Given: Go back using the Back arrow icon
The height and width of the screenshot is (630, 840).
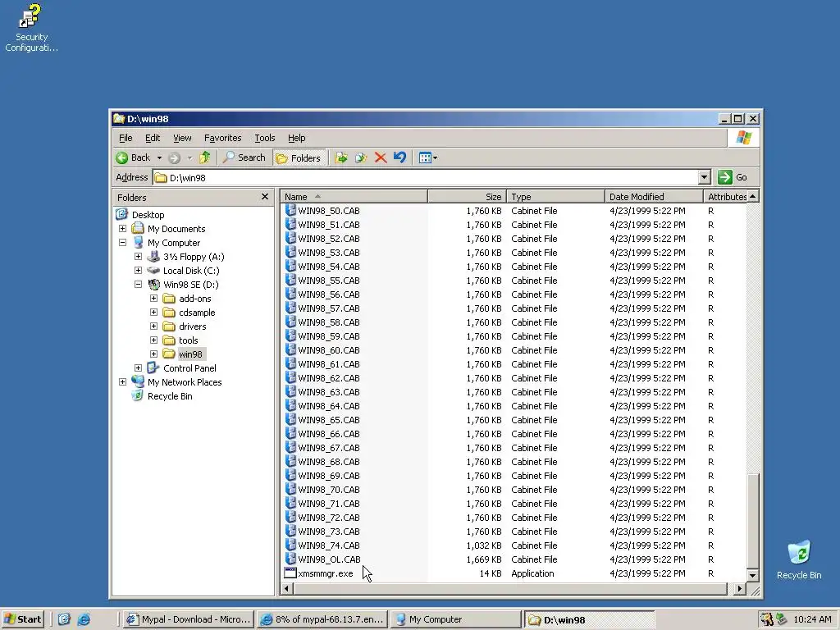Looking at the screenshot, I should click(x=122, y=157).
